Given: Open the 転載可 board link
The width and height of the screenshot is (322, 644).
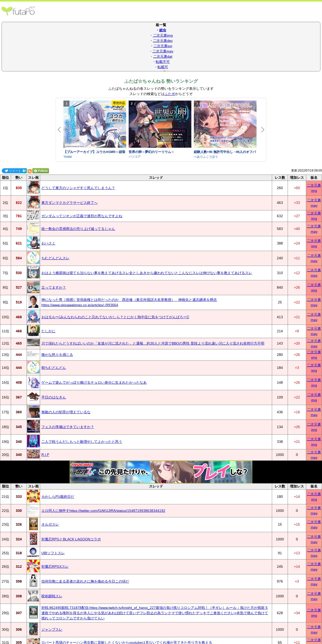Looking at the screenshot, I should (x=163, y=67).
